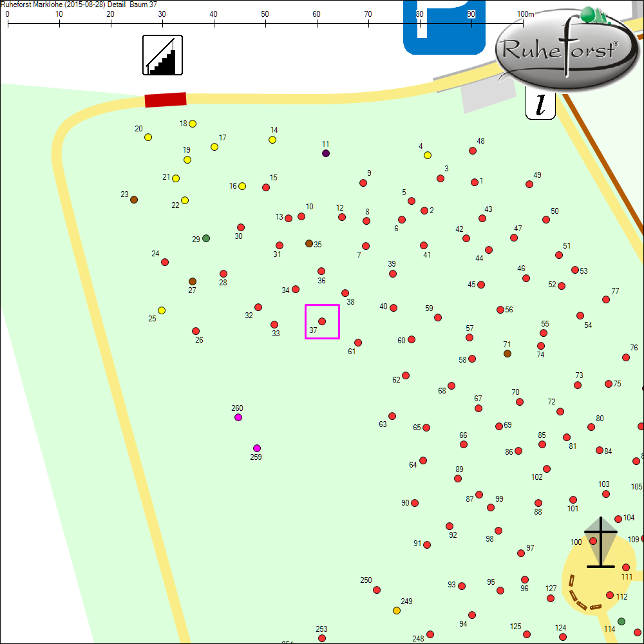Viewport: 644px width, 644px height.
Task: Select green tree marker 114
Action: tap(621, 621)
